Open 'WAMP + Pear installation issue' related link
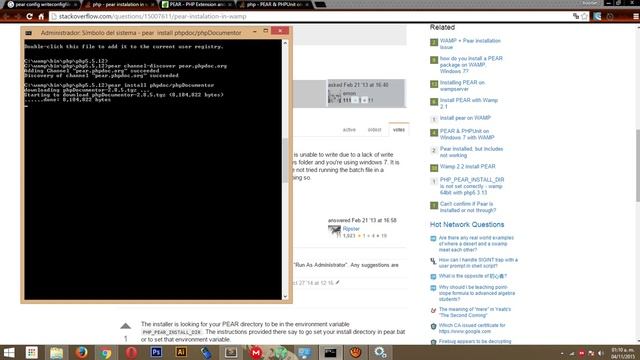 (470, 44)
